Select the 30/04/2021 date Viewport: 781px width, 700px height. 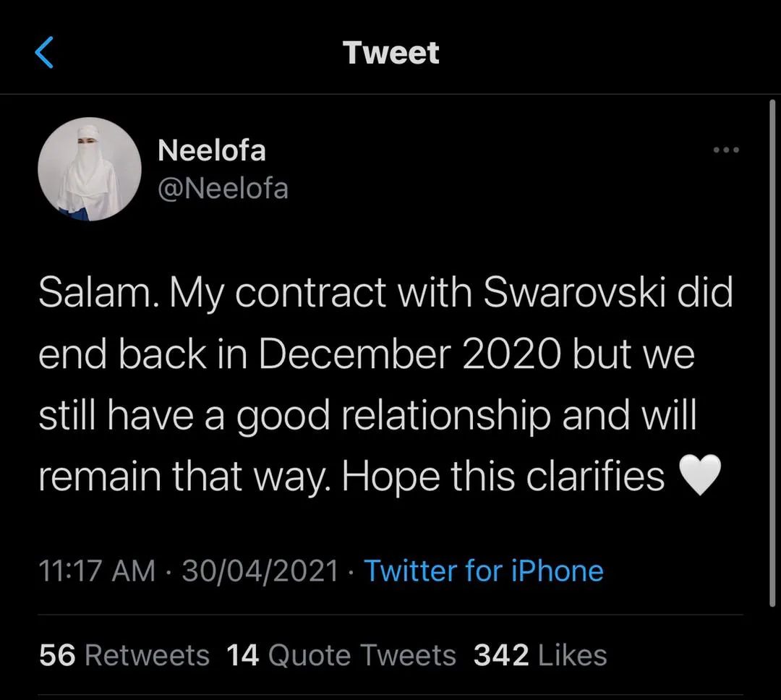click(260, 571)
